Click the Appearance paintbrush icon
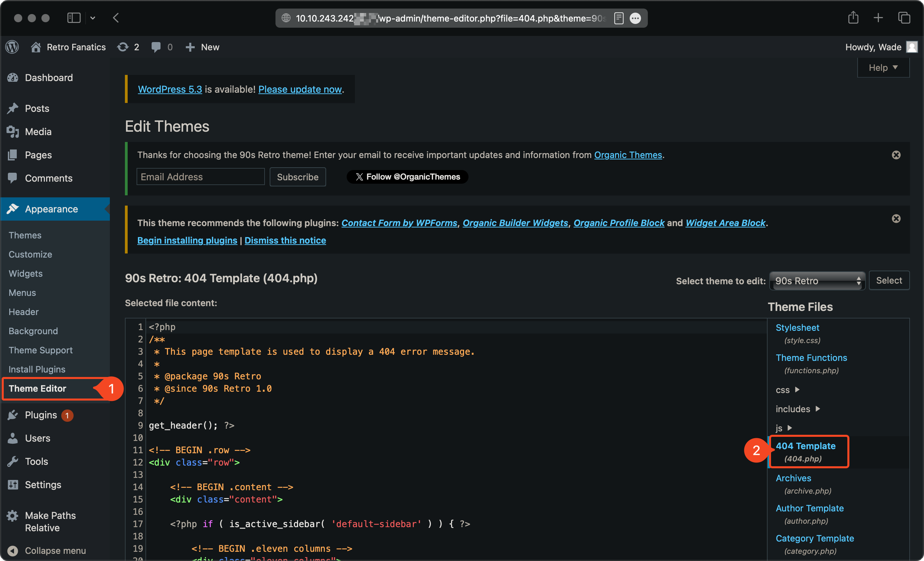This screenshot has height=561, width=924. point(13,209)
